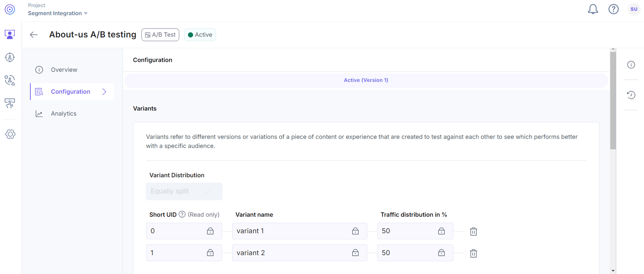
Task: Open the help question mark icon
Action: (613, 9)
